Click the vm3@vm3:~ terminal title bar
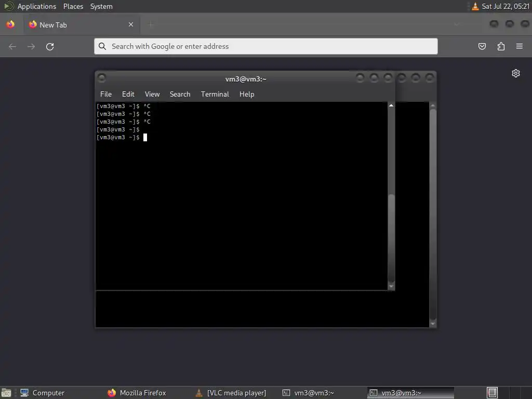 (x=246, y=79)
